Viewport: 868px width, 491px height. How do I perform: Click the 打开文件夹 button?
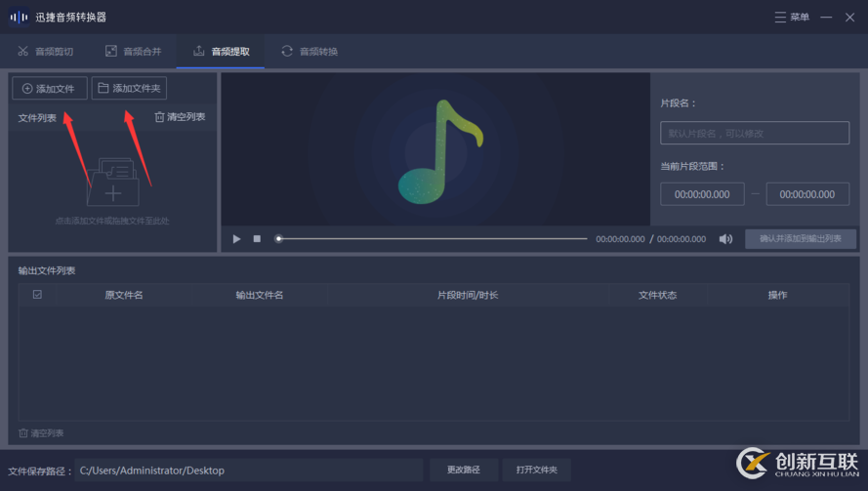(536, 470)
